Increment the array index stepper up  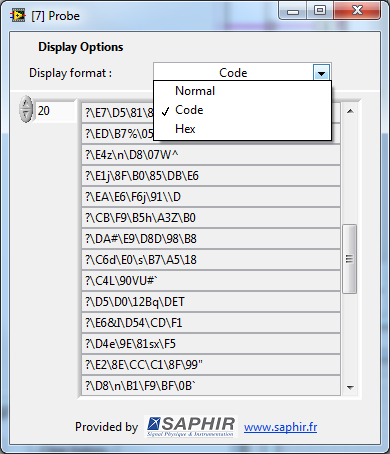click(26, 104)
